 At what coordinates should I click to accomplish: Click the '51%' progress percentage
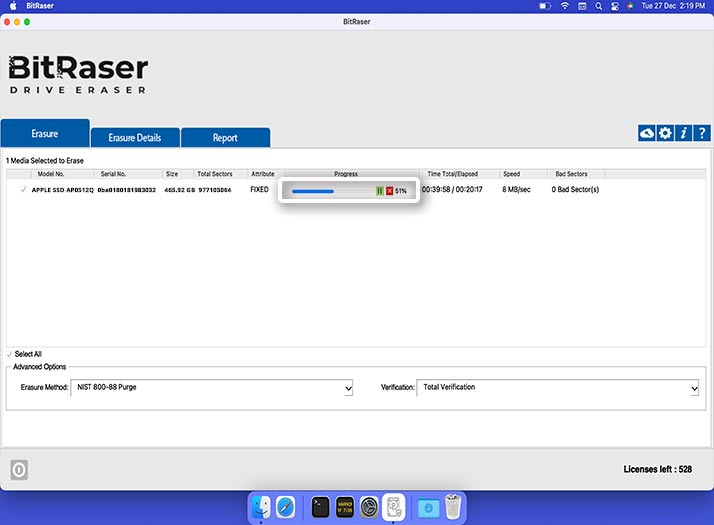401,191
